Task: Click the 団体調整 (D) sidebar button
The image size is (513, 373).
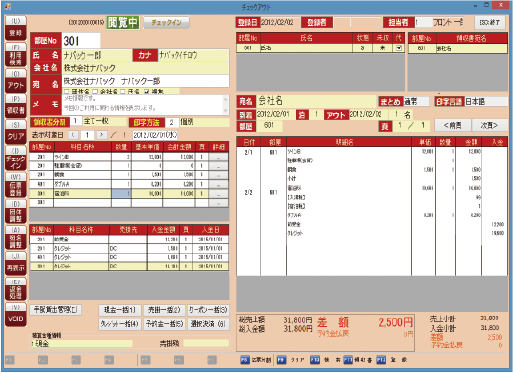Action: (16, 211)
